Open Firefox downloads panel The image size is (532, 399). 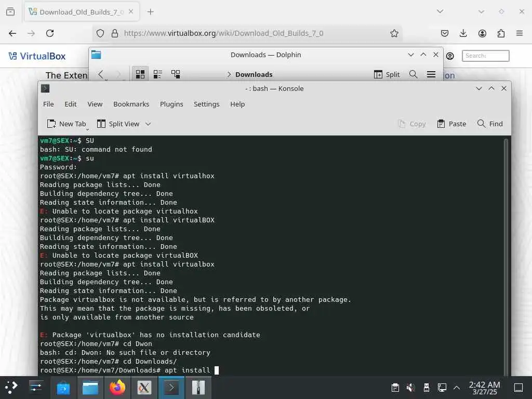tap(463, 33)
